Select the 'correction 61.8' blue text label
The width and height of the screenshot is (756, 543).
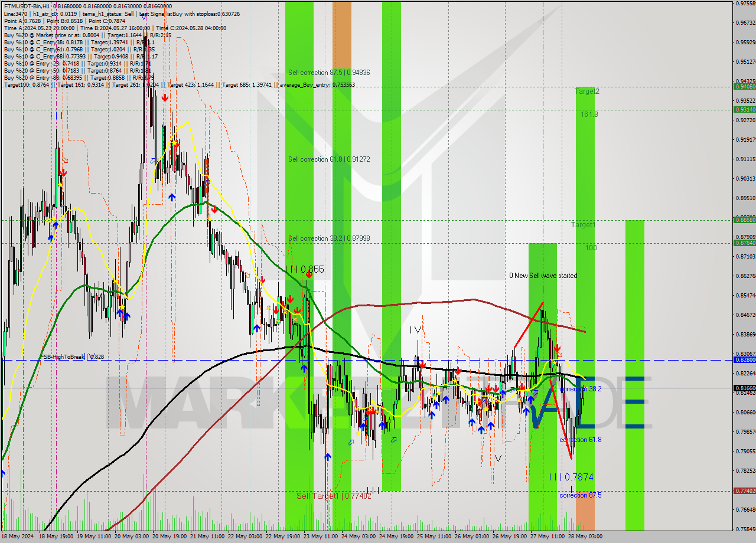click(581, 440)
